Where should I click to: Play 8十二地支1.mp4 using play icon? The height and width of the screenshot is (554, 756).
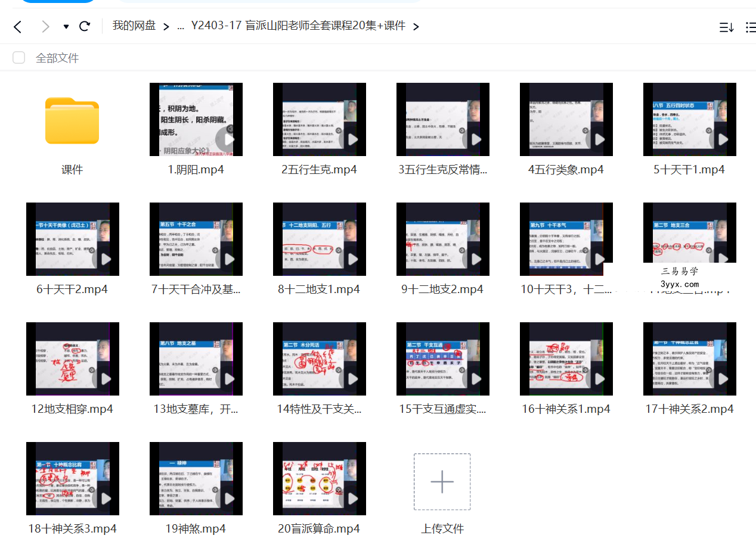pyautogui.click(x=353, y=259)
